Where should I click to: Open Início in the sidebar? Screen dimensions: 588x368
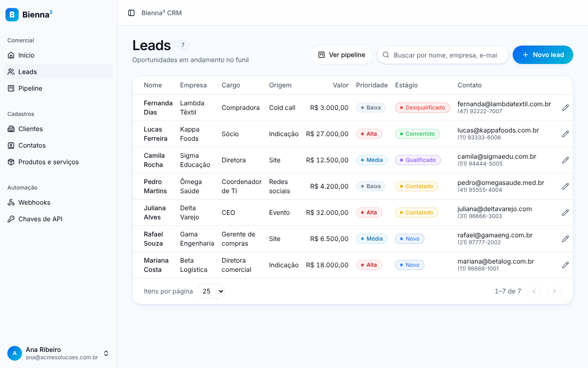coord(58,55)
